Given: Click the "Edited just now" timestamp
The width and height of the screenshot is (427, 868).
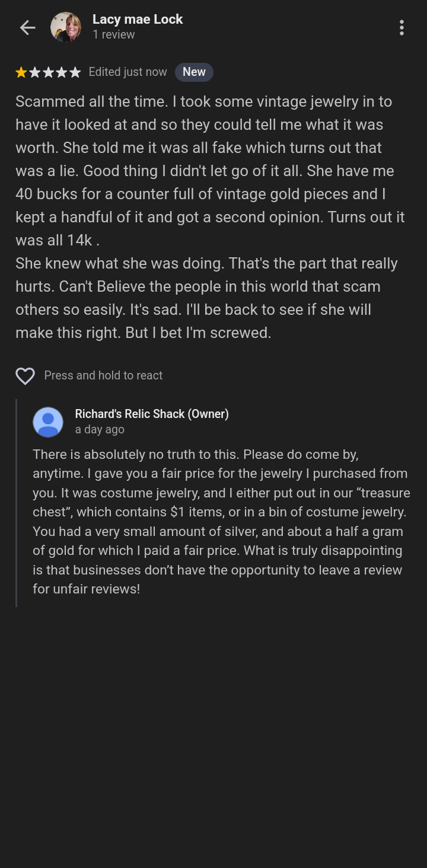Looking at the screenshot, I should click(x=128, y=72).
